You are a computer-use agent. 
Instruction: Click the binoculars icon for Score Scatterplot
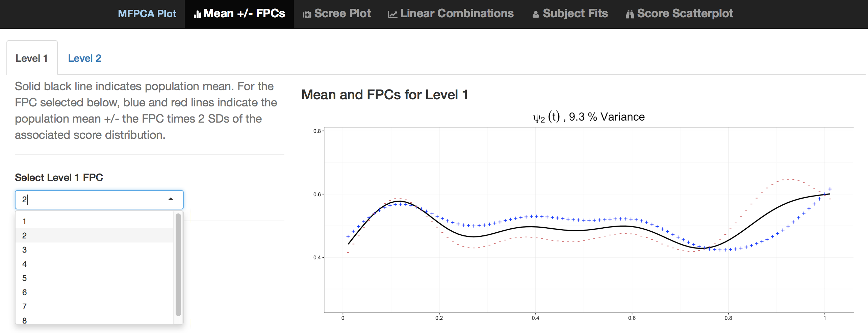coord(630,14)
